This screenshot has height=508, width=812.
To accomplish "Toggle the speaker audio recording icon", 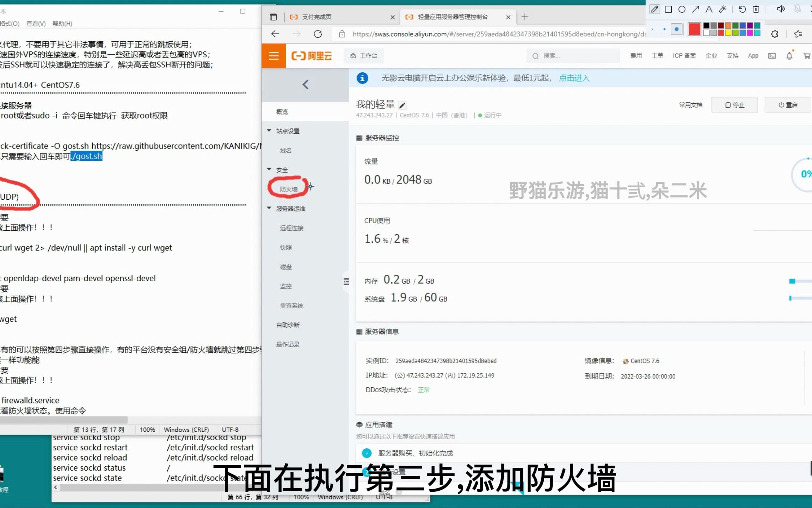I will point(781,9).
